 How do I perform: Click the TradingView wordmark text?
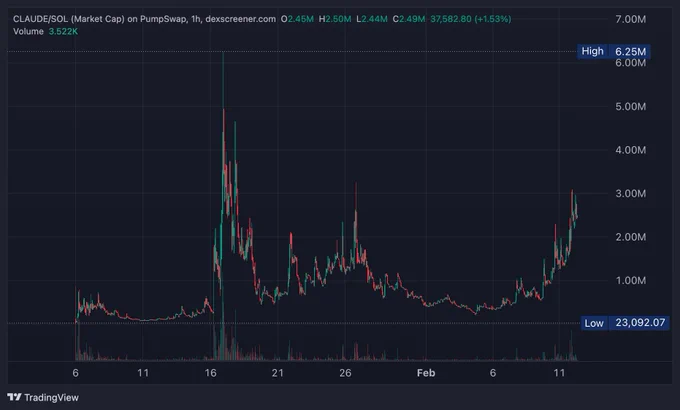[52, 397]
